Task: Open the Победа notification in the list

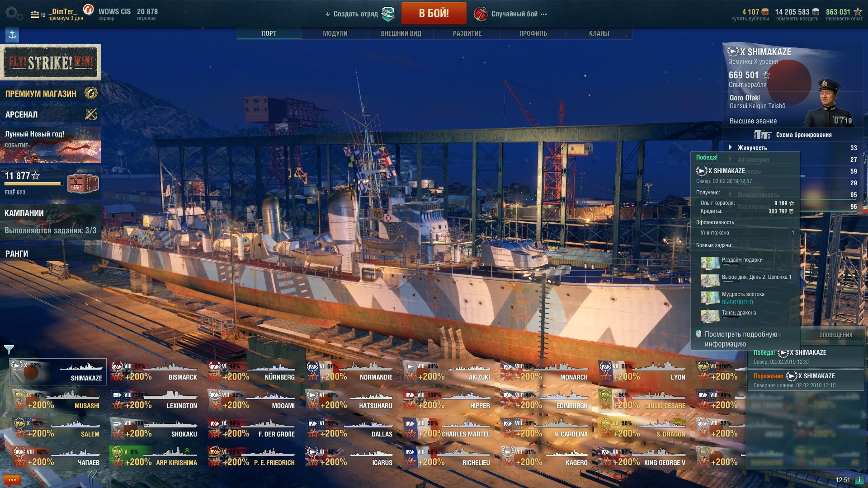Action: click(x=806, y=357)
